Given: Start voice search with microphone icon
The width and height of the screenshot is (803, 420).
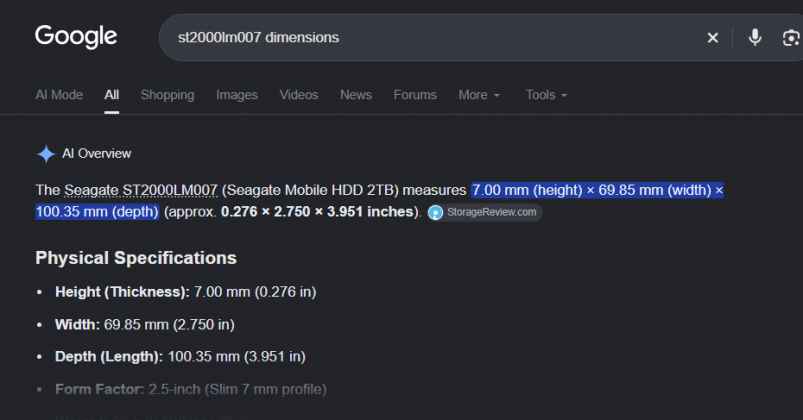Looking at the screenshot, I should [x=755, y=37].
